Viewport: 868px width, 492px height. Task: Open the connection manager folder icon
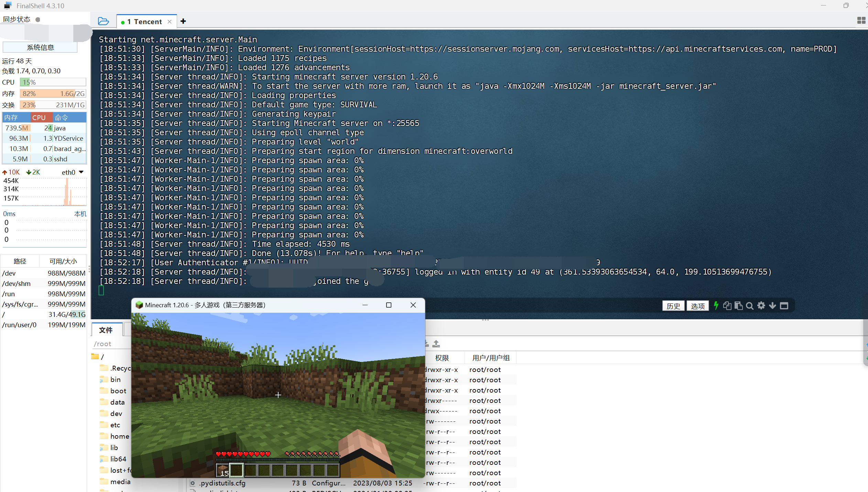tap(103, 21)
